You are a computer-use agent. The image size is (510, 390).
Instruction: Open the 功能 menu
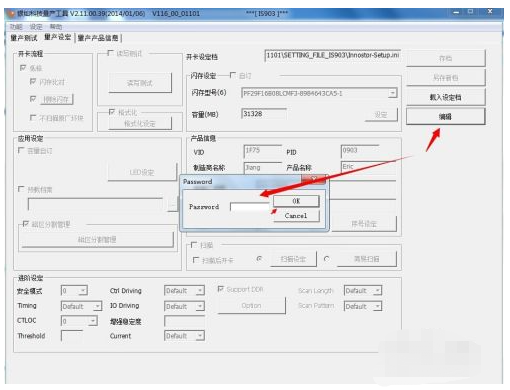pyautogui.click(x=16, y=27)
